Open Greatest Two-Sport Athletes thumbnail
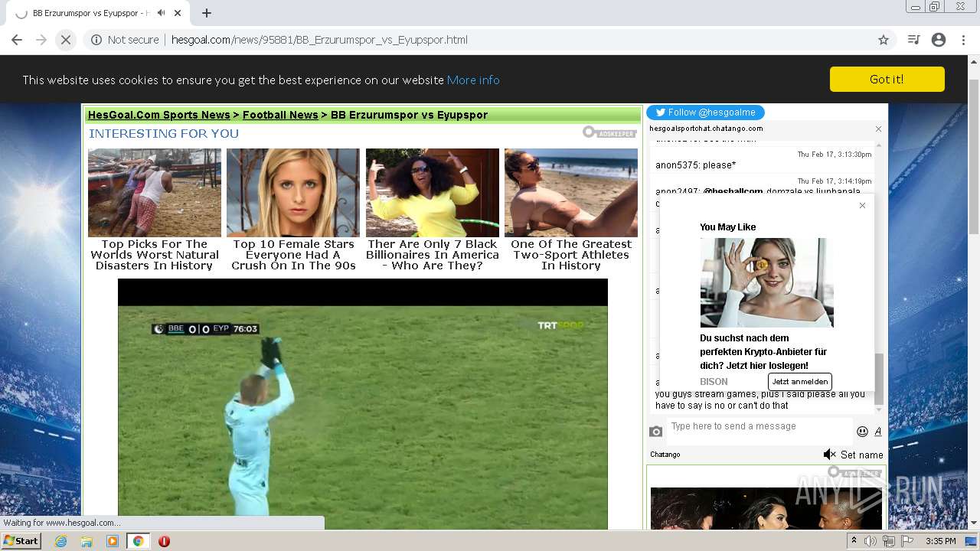980x551 pixels. (571, 192)
